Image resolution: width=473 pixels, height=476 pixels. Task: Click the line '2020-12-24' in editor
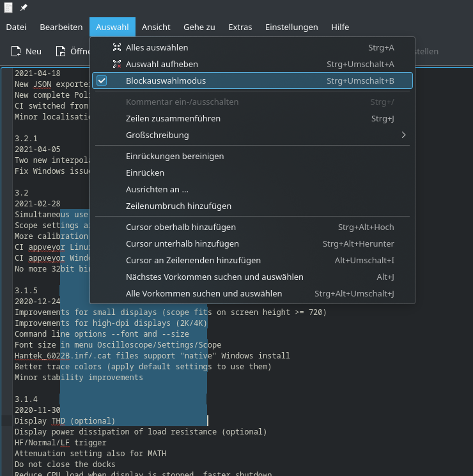pyautogui.click(x=38, y=302)
